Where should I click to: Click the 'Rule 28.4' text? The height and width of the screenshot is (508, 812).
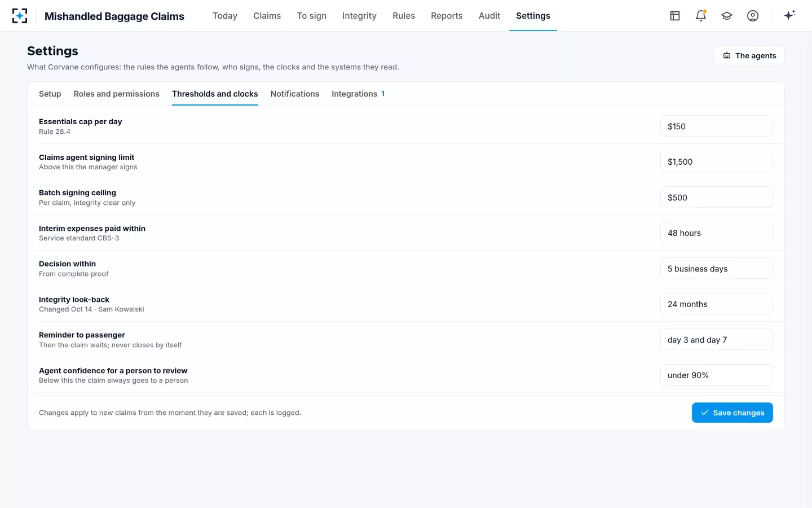(55, 132)
